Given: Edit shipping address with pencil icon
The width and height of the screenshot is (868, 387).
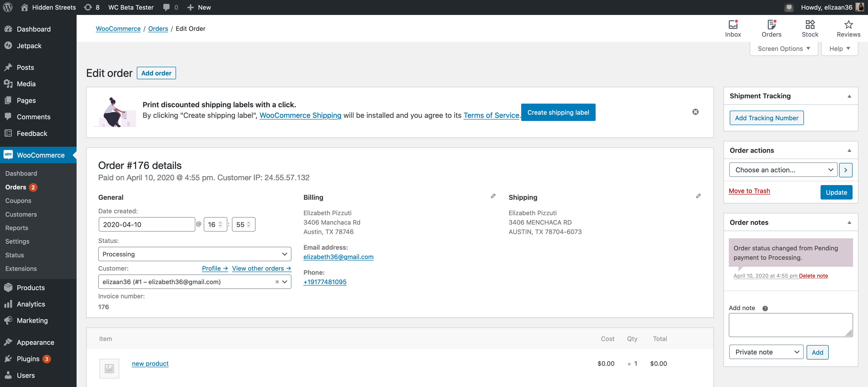Looking at the screenshot, I should tap(698, 196).
